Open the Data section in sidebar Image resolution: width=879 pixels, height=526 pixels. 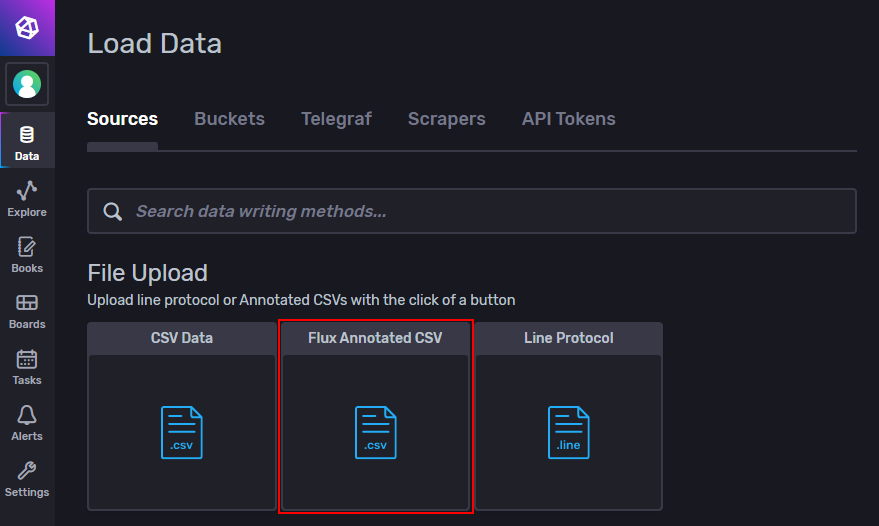point(27,140)
